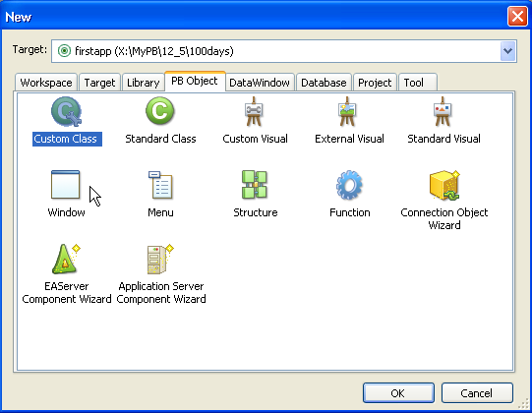Pick the Custom Visual easel icon
The height and width of the screenshot is (413, 532).
click(x=254, y=112)
